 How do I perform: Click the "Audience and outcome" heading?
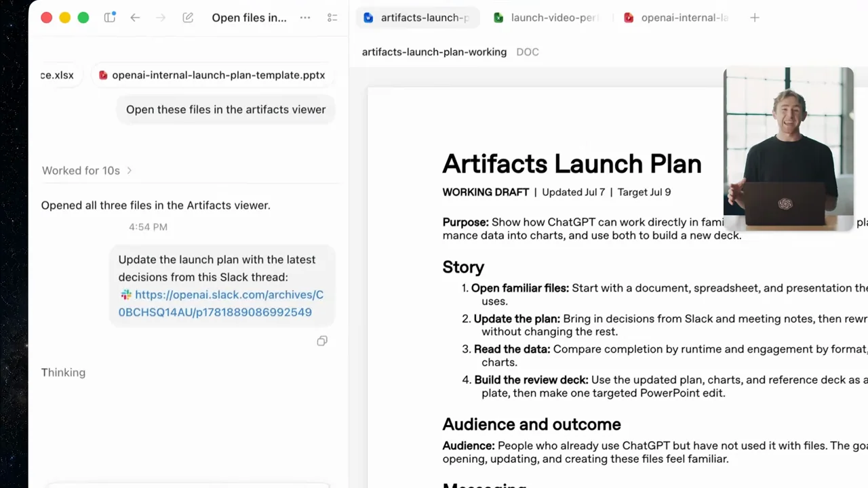click(x=532, y=425)
